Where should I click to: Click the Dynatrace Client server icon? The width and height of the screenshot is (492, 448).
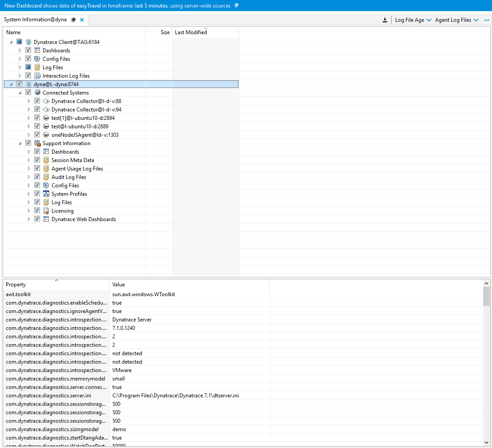[x=28, y=42]
